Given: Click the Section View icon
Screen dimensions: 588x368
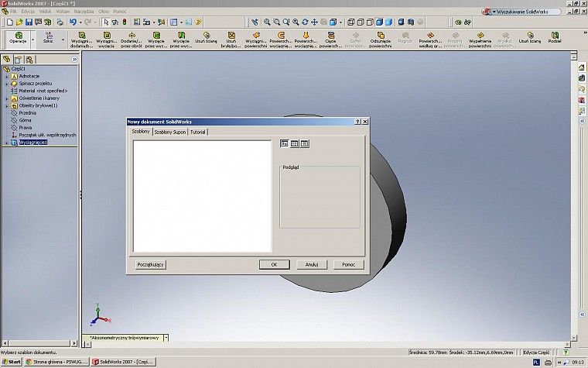Looking at the screenshot, I should (411, 22).
